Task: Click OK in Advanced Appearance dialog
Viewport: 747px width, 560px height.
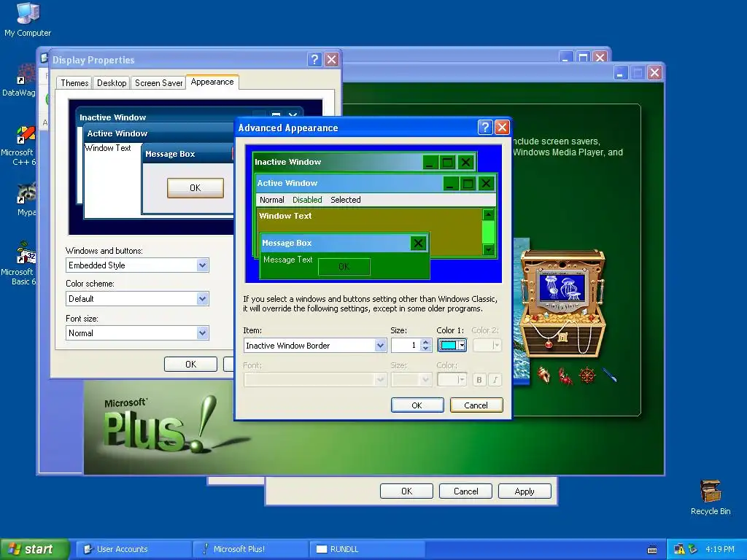Action: (x=417, y=405)
